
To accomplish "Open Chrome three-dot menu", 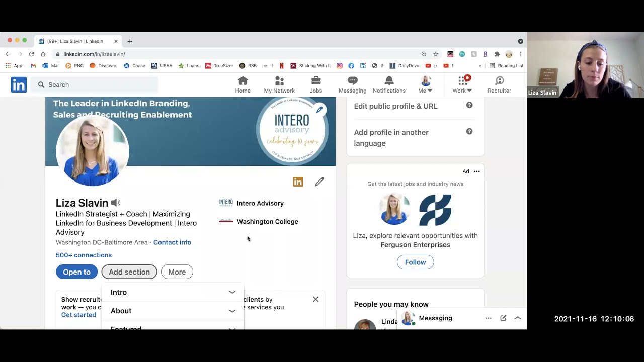I will coord(521,54).
